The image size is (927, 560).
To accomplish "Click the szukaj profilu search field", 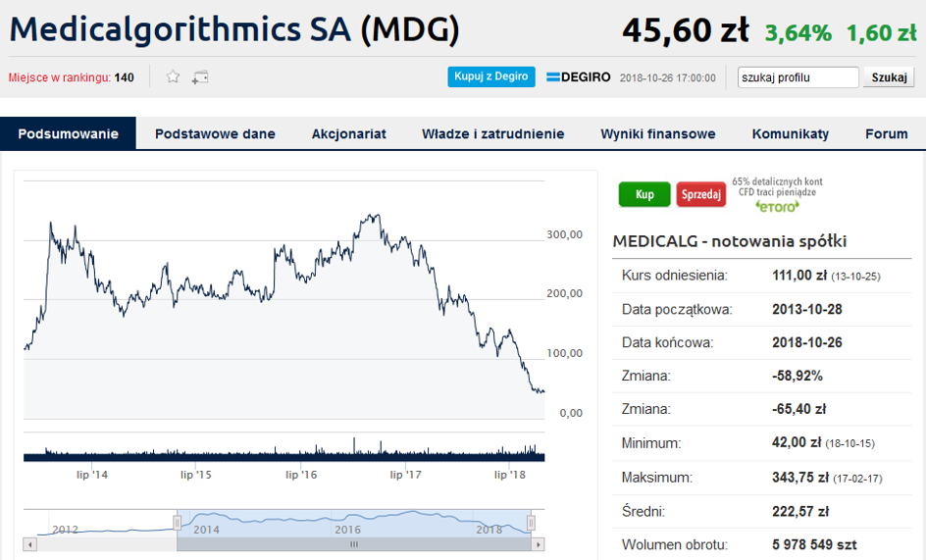I will [798, 77].
